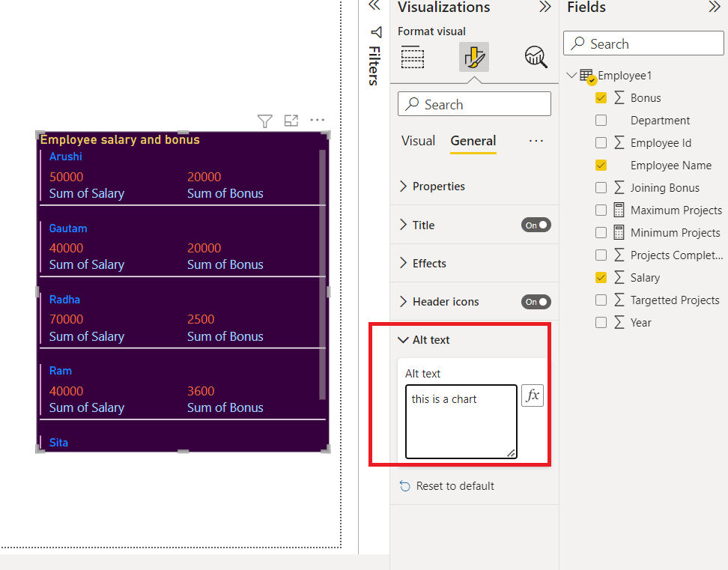Viewport: 728px width, 570px height.
Task: Open the Analytics magnifier icon
Action: pos(535,56)
